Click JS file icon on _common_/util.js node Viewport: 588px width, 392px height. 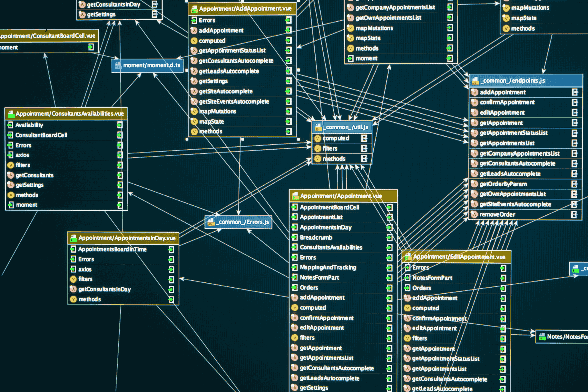318,127
